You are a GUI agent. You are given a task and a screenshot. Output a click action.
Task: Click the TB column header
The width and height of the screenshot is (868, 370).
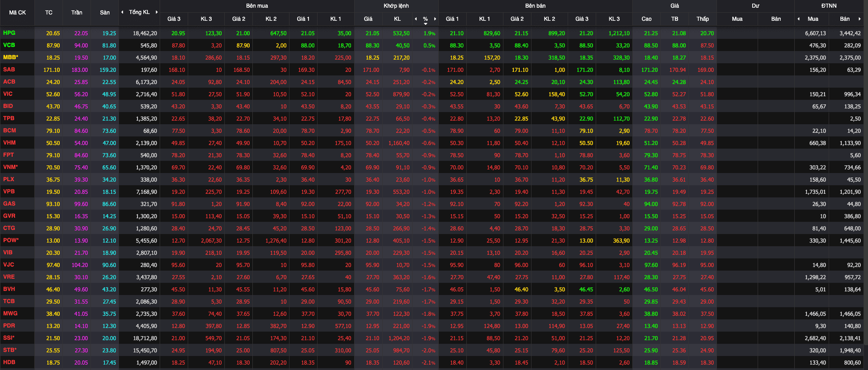tap(675, 19)
